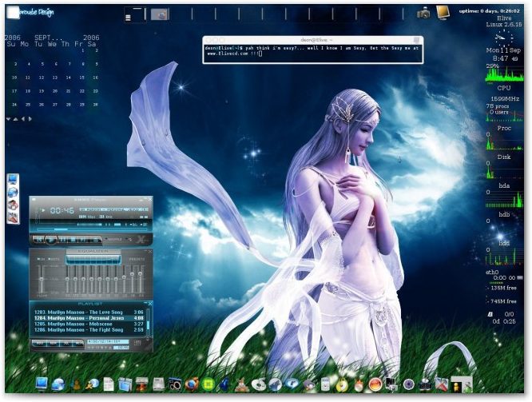The height and width of the screenshot is (402, 532).
Task: Click the calendar down arrow
Action: click(x=8, y=119)
